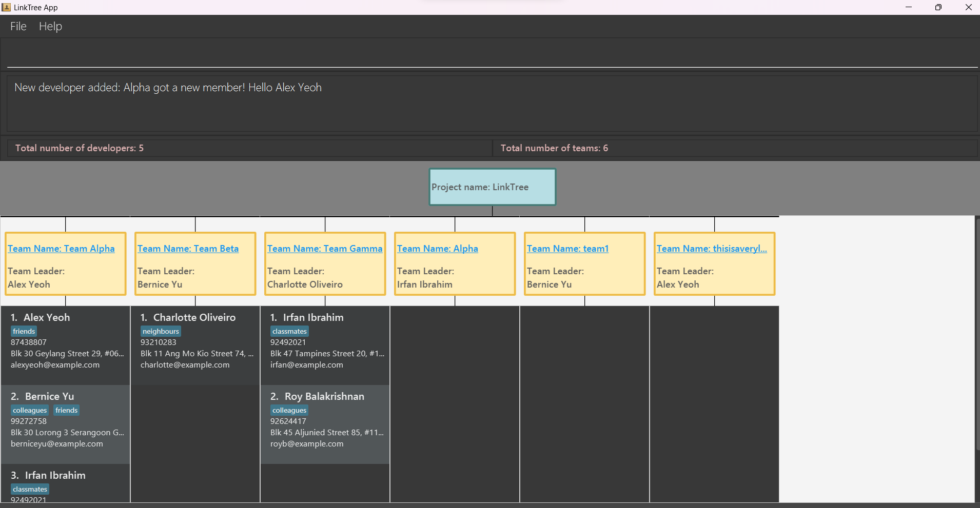This screenshot has width=980, height=508.
Task: Click berniceyu@example.com email text
Action: tap(57, 444)
